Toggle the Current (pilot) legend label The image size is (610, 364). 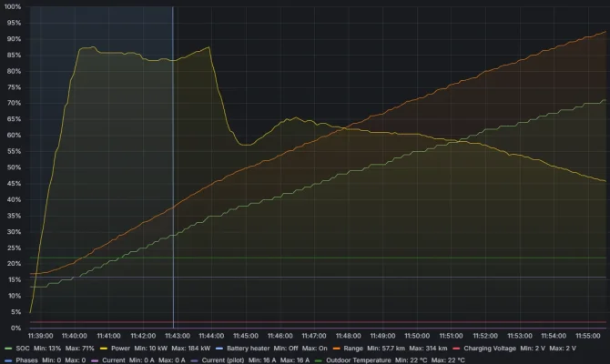[222, 360]
